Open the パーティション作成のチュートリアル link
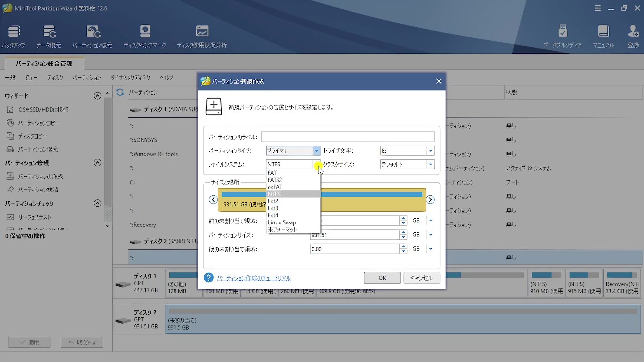Viewport: 644px width, 362px height. click(254, 278)
